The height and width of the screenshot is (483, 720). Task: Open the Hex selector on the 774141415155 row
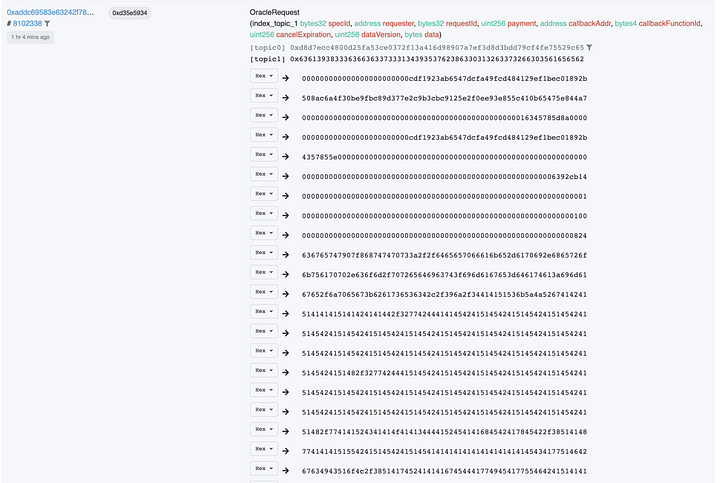click(x=263, y=449)
